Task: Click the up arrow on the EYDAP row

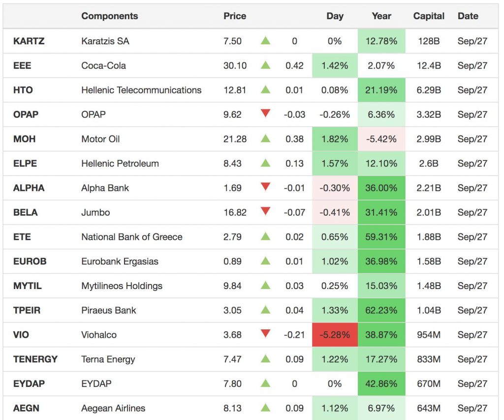Action: click(265, 384)
